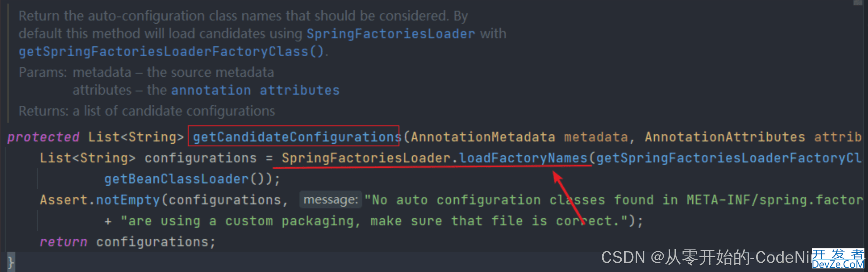Click the message: parameter inlay hint
The width and height of the screenshot is (868, 272).
tap(330, 200)
